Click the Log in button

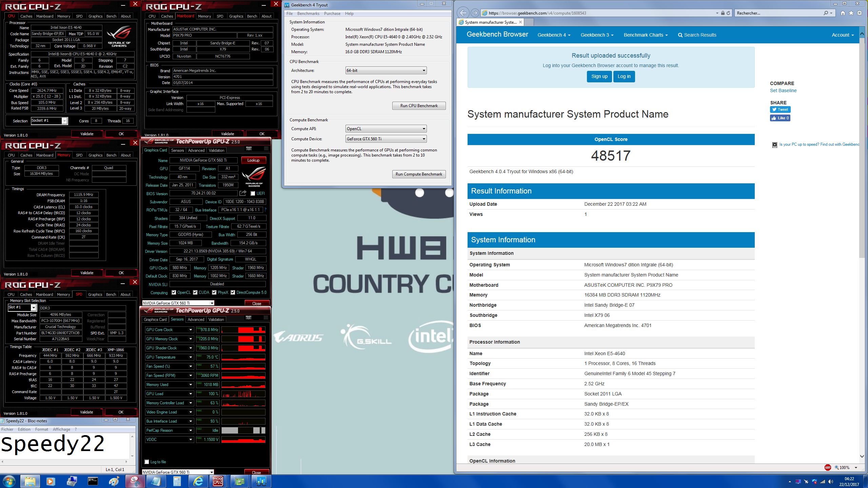[x=624, y=76]
